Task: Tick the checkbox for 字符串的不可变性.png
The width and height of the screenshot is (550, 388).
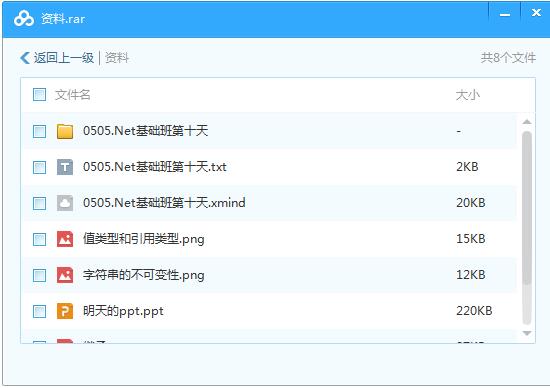Action: tap(39, 275)
